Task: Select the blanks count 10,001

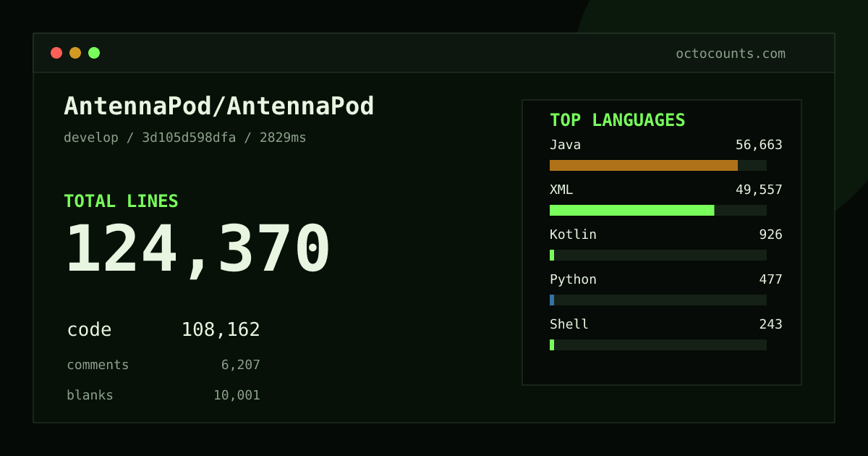Action: coord(237,396)
